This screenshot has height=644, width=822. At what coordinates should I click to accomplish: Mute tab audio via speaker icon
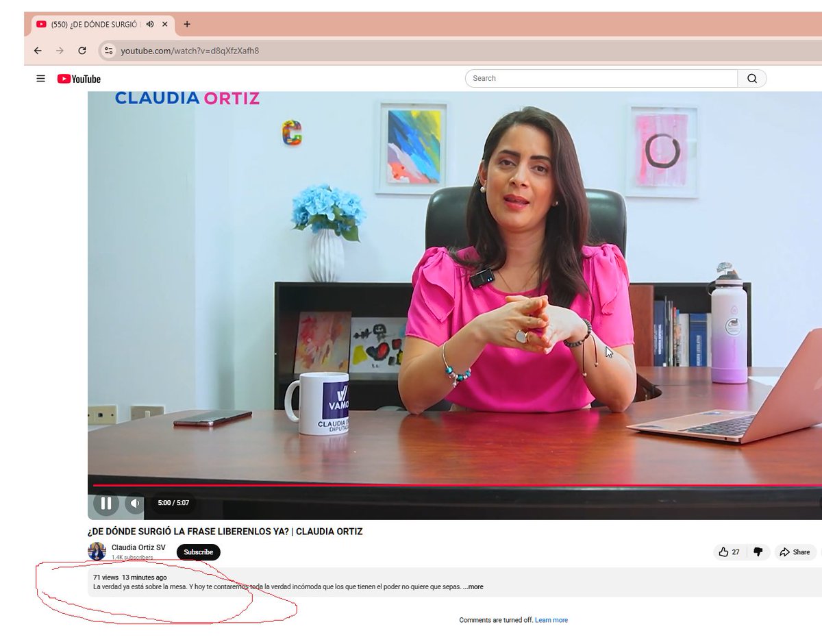[150, 24]
